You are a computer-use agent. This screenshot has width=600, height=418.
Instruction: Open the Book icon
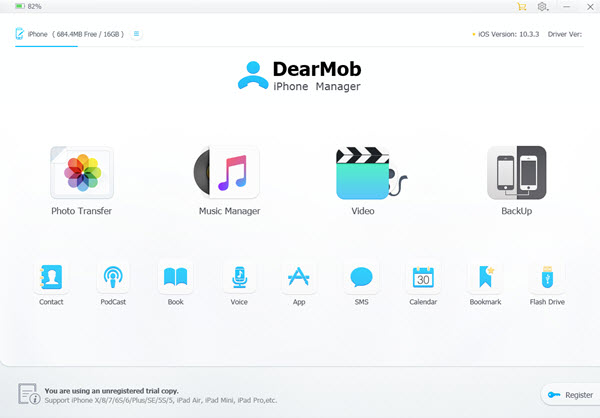point(175,276)
